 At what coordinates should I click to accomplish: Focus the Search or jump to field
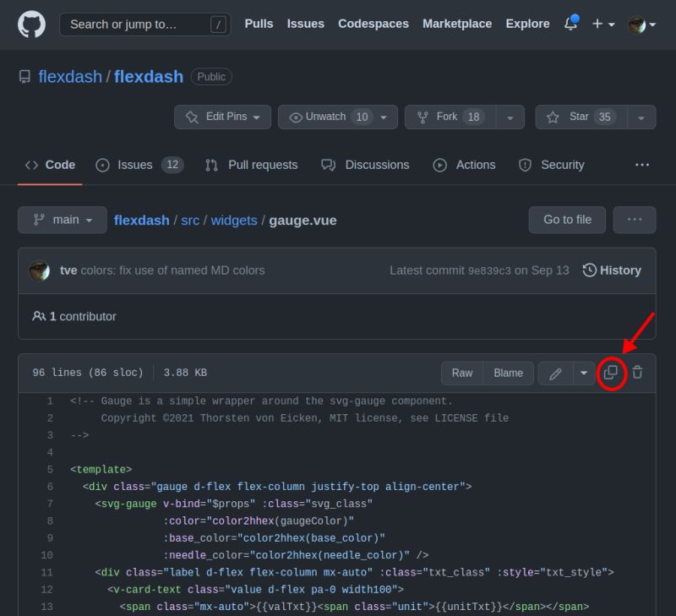[x=144, y=25]
